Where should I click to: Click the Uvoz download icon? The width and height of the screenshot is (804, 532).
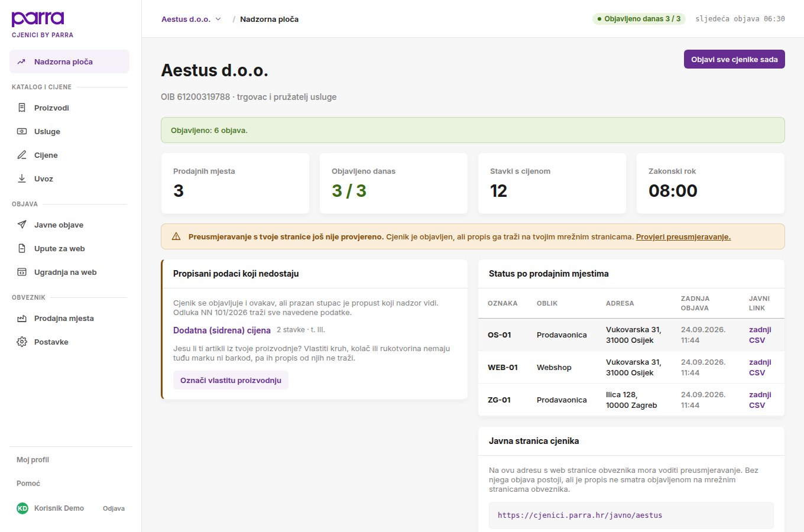point(22,179)
